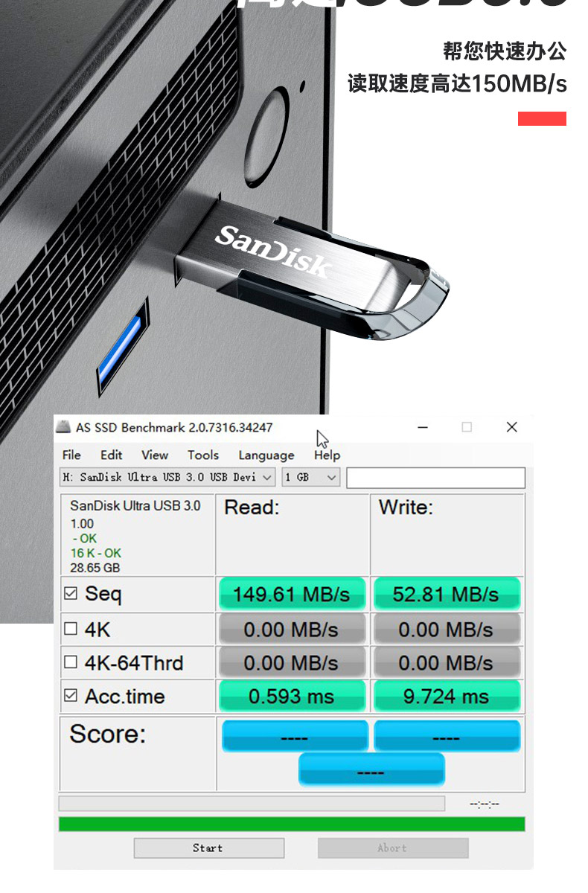The image size is (588, 893).
Task: Click the read access time 0.593 ms
Action: (292, 696)
